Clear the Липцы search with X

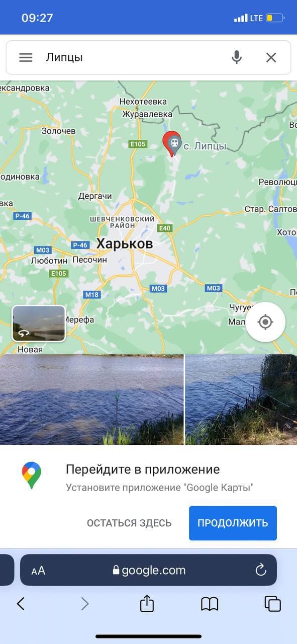tap(271, 57)
